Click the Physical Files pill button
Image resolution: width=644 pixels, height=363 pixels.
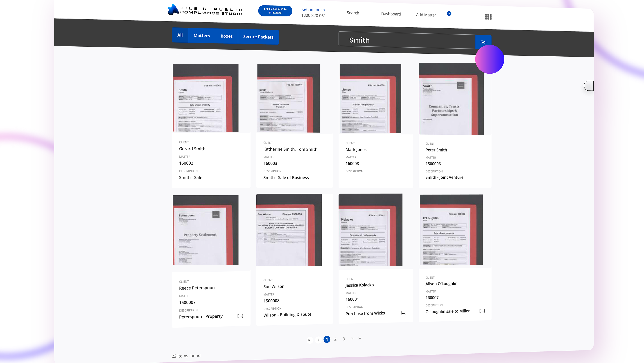pos(275,11)
